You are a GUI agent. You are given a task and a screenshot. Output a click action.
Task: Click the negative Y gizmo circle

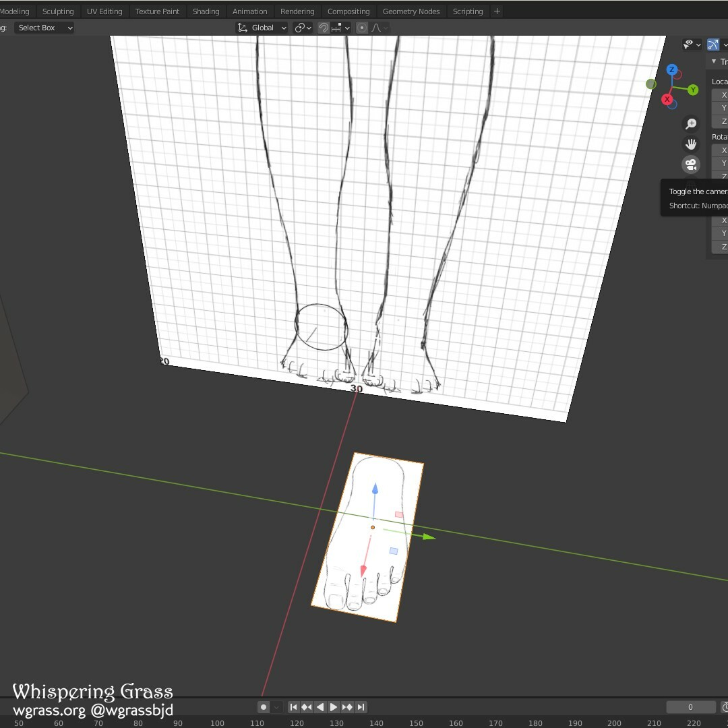651,84
